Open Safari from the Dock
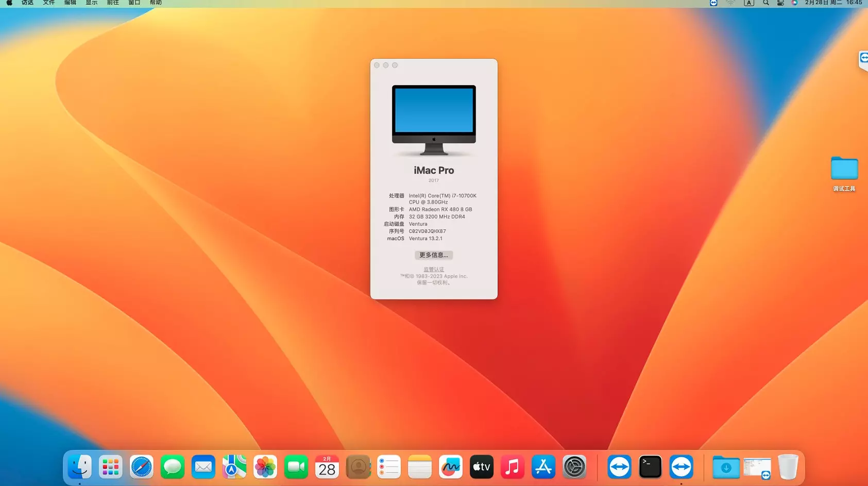 point(142,466)
